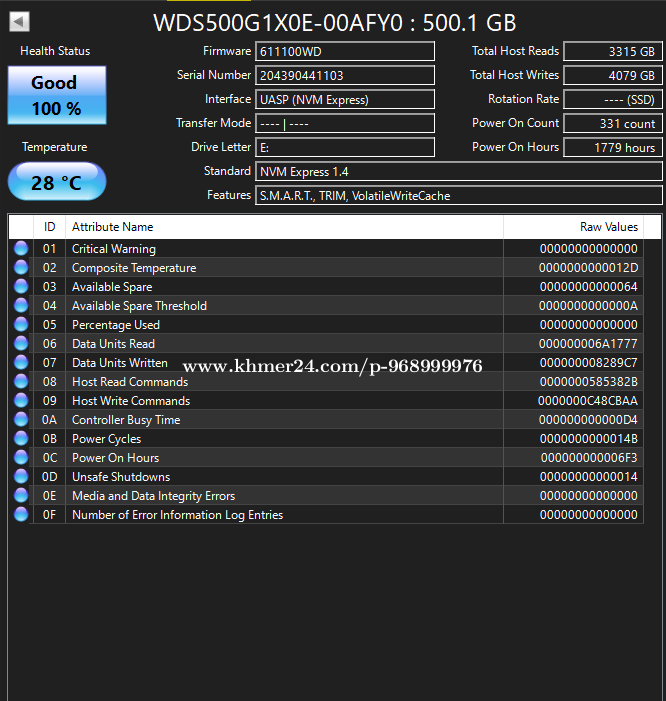
Task: Click the Good 100 % health status button
Action: tap(57, 95)
